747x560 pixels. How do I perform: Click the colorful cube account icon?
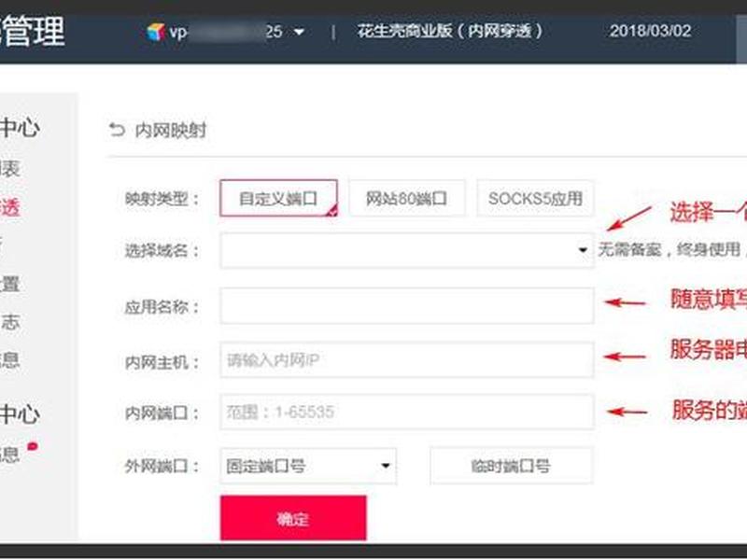155,32
